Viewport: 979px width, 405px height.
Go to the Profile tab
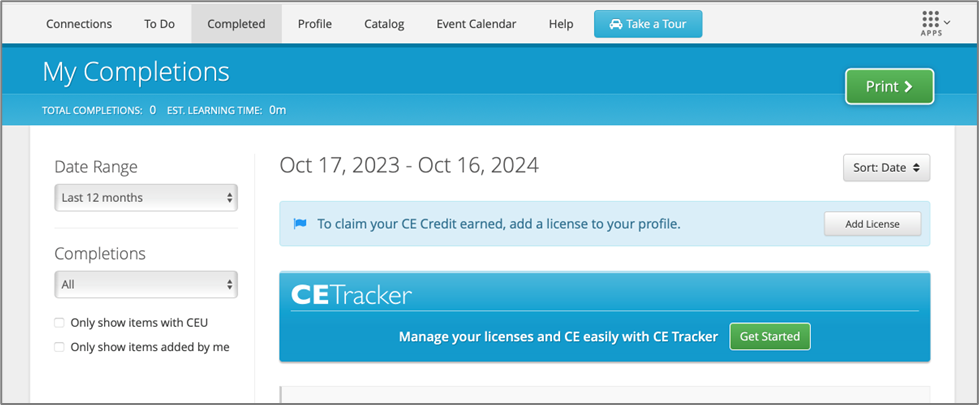coord(314,24)
